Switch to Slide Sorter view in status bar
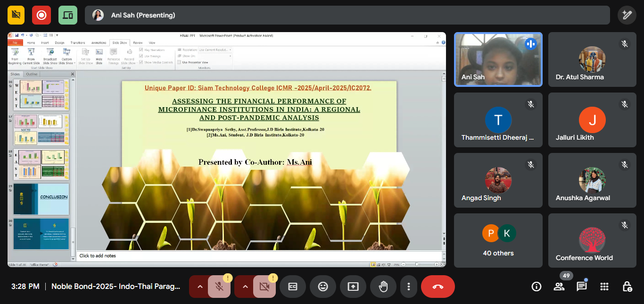The image size is (644, 304). point(379,264)
